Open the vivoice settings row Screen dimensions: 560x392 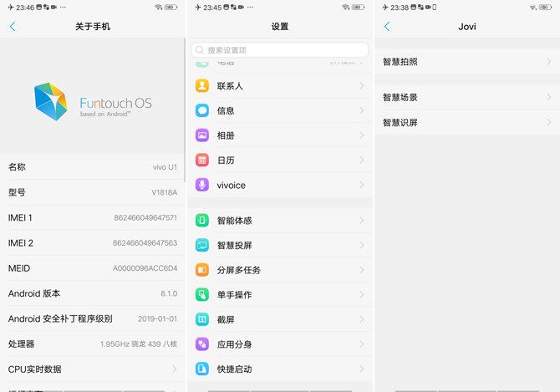point(280,185)
